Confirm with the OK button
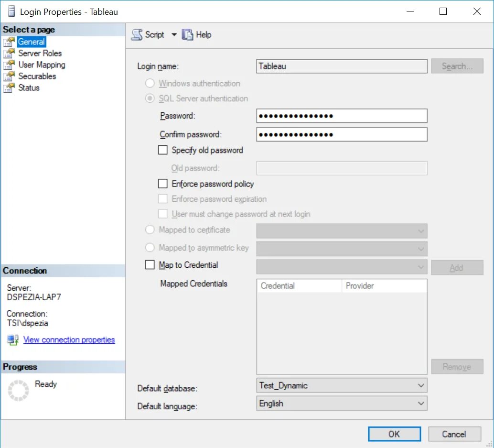Viewport: 494px width, 448px height. click(x=395, y=434)
